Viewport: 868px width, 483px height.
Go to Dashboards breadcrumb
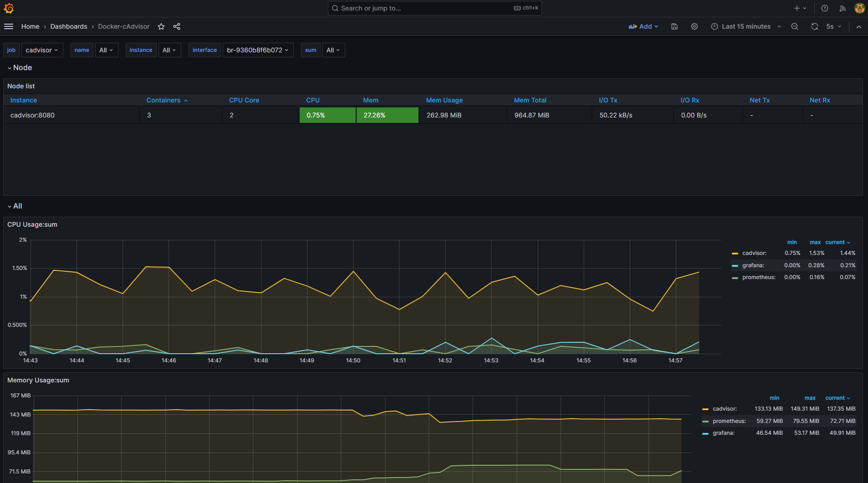coord(69,26)
